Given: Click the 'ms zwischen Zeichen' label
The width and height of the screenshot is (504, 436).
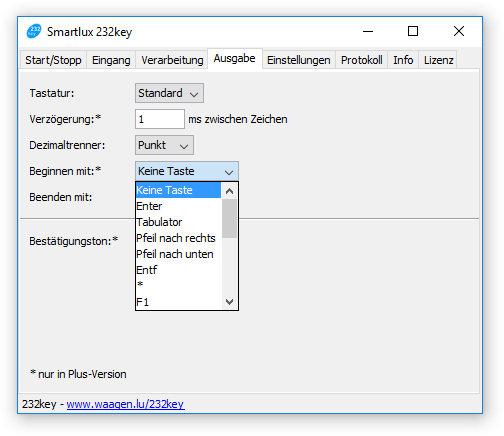Looking at the screenshot, I should [238, 119].
